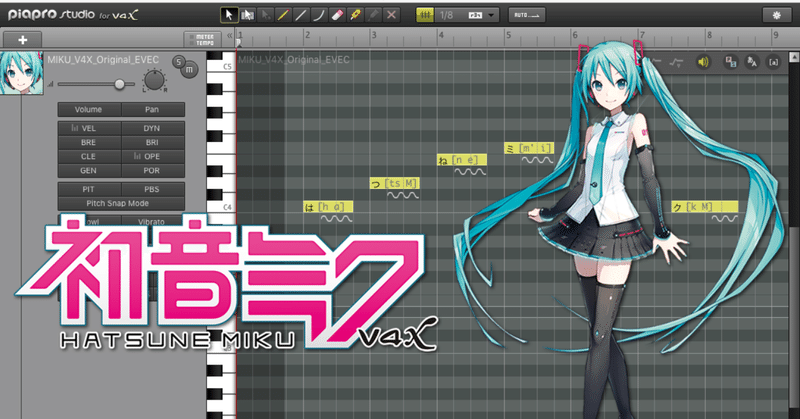Show the Pan parameter lane
This screenshot has width=800, height=419.
(x=153, y=109)
